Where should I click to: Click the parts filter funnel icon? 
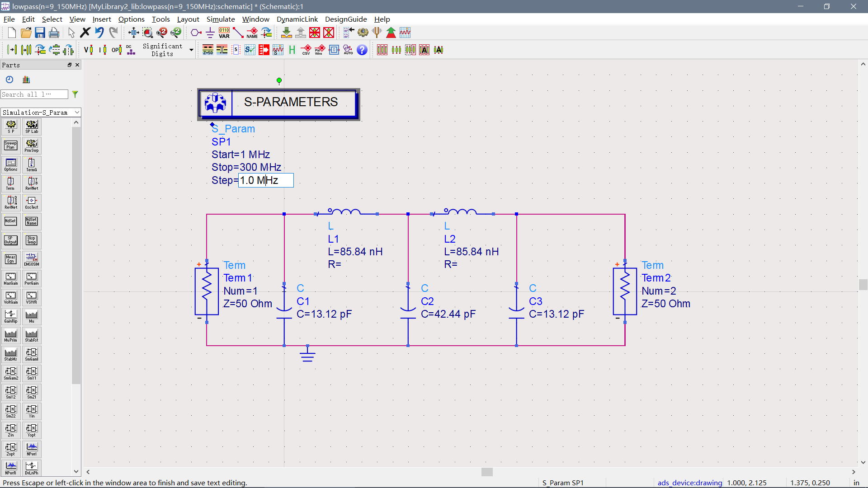pyautogui.click(x=75, y=94)
